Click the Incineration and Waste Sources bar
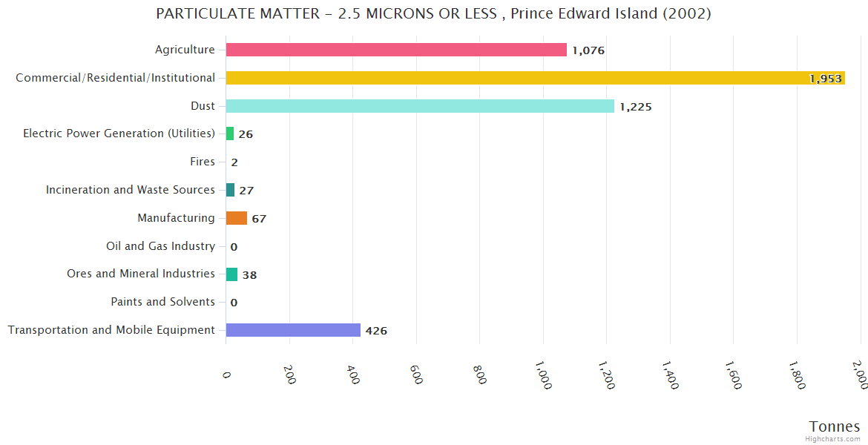The width and height of the screenshot is (868, 445). (x=230, y=190)
